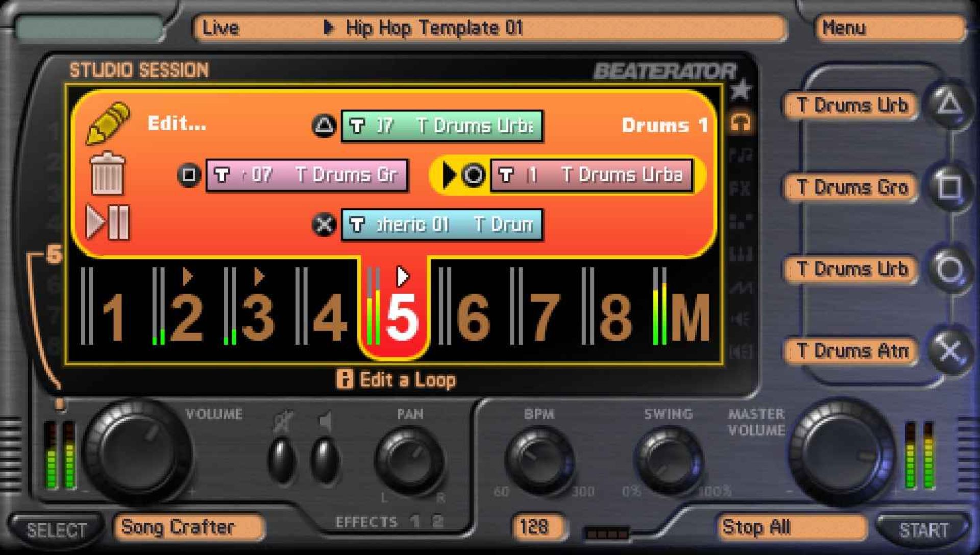Click the trash can delete icon
980x555 pixels.
(107, 174)
